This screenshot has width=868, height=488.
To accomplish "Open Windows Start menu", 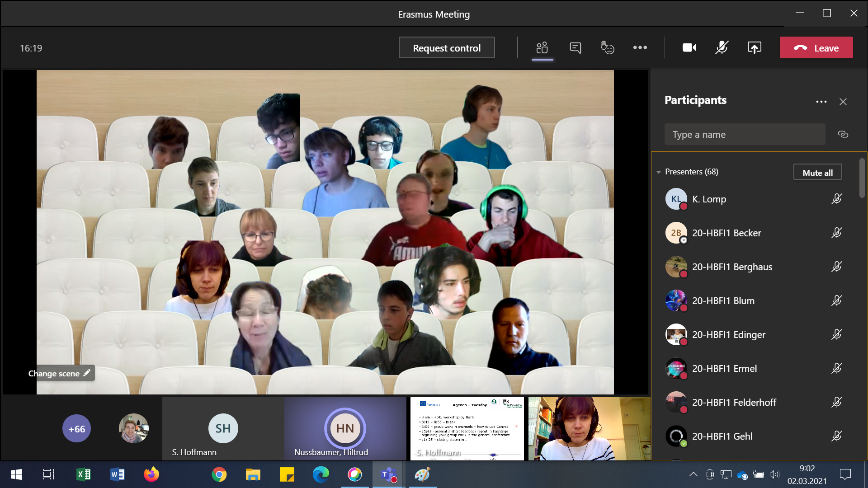I will click(x=16, y=474).
